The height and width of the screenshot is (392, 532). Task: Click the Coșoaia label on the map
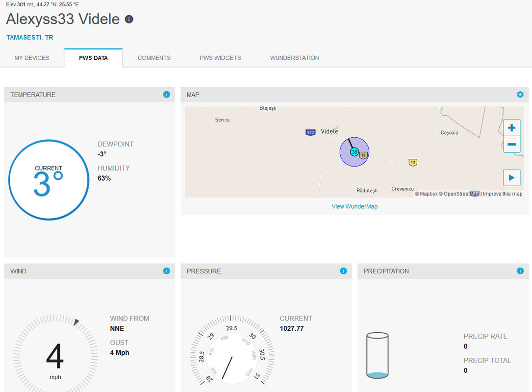click(449, 133)
